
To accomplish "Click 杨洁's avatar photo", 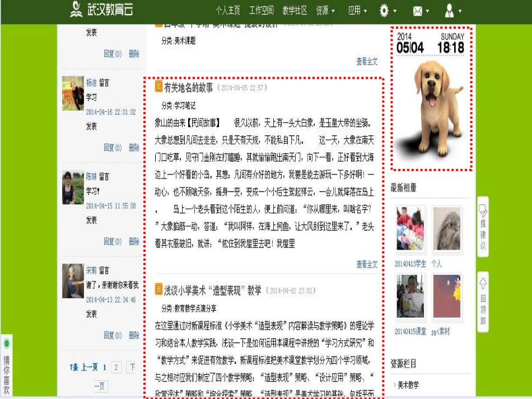I will [x=73, y=93].
